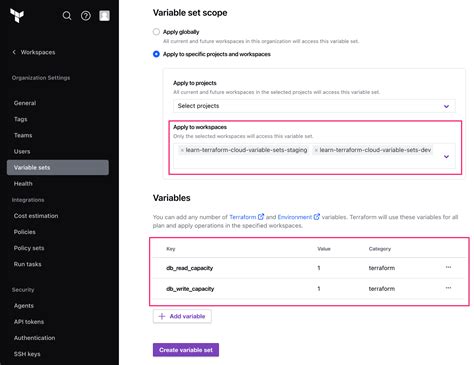Go back via Workspaces chevron icon

[x=14, y=52]
